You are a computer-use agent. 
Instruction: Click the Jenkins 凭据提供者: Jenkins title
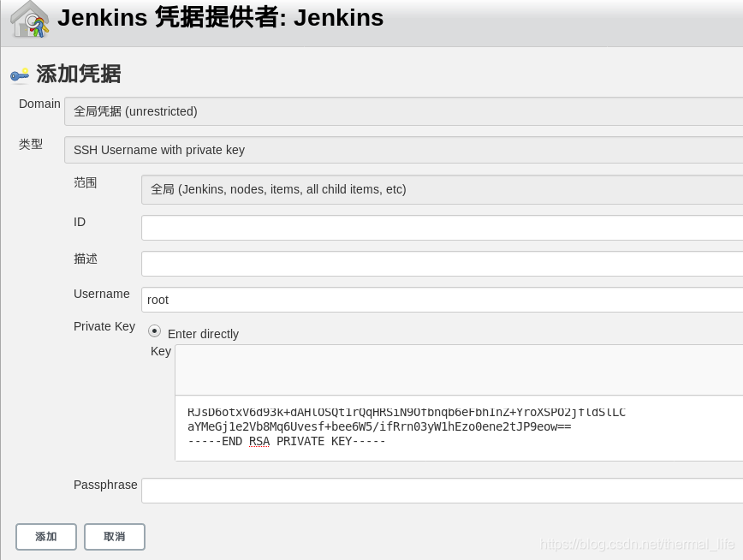[220, 18]
